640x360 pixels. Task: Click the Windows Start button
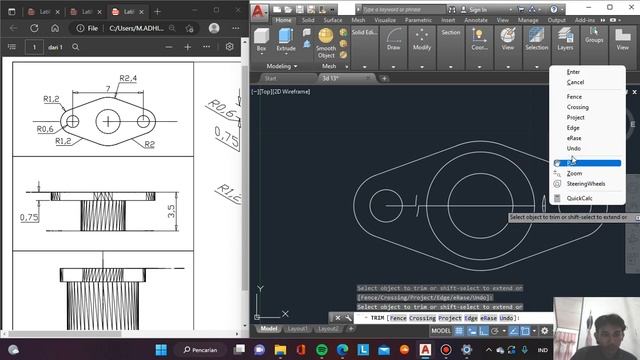pos(161,350)
